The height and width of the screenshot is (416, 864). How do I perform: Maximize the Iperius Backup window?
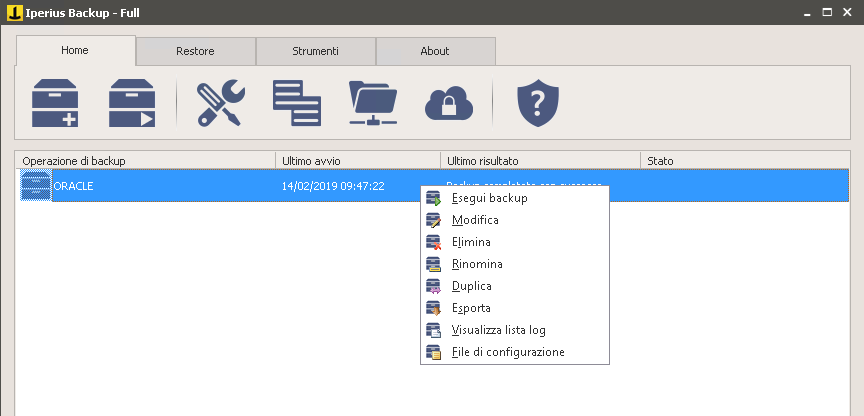pos(827,12)
